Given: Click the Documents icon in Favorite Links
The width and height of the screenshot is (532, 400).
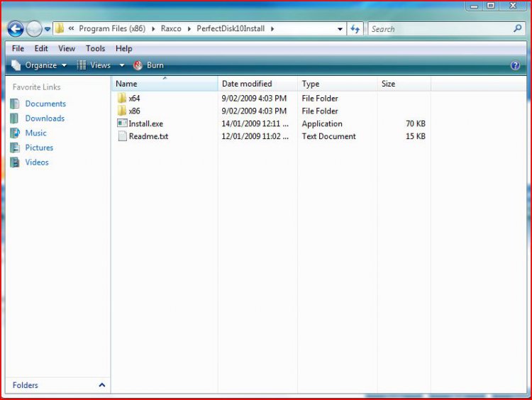Looking at the screenshot, I should (15, 104).
